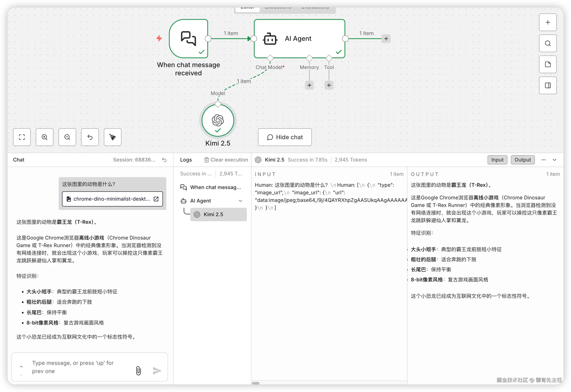The height and width of the screenshot is (392, 571).
Task: Open the node search magnifier
Action: pyautogui.click(x=548, y=44)
